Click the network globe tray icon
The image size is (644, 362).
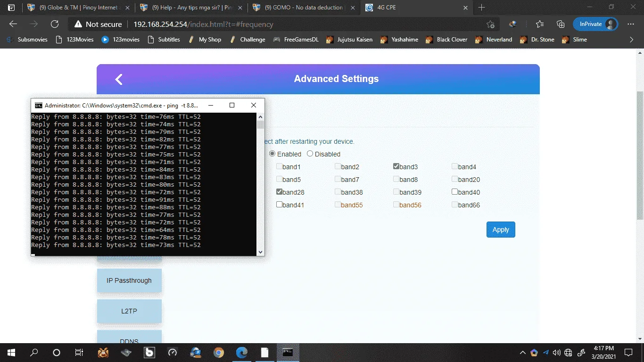(568, 352)
